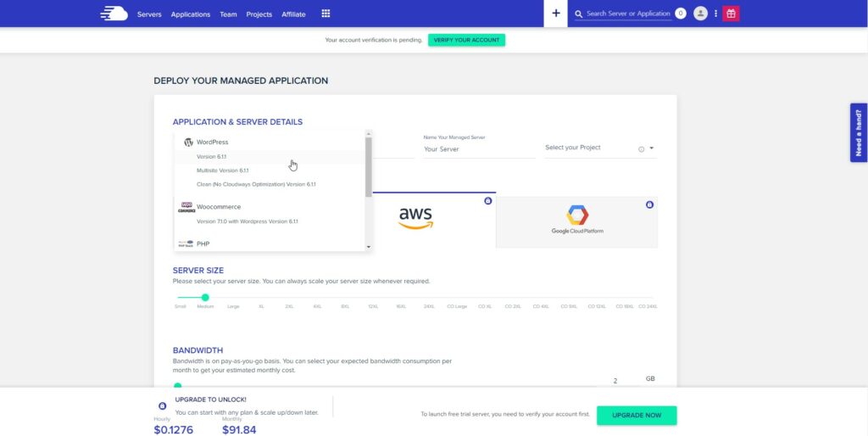This screenshot has width=868, height=436.
Task: Open the Servers menu
Action: tap(149, 14)
